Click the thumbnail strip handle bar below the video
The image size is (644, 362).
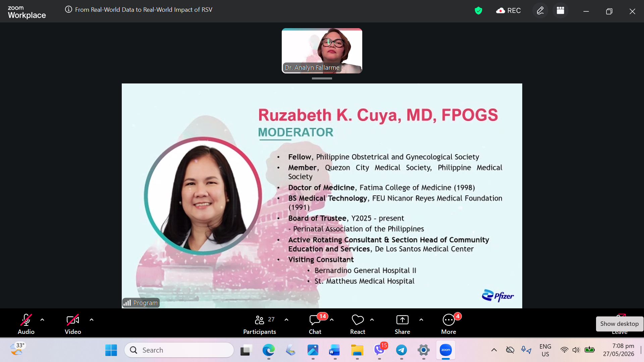(322, 78)
